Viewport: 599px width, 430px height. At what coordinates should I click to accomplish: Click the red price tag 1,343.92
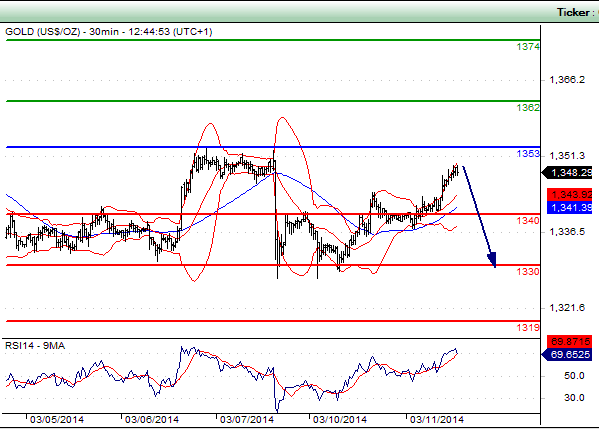570,195
